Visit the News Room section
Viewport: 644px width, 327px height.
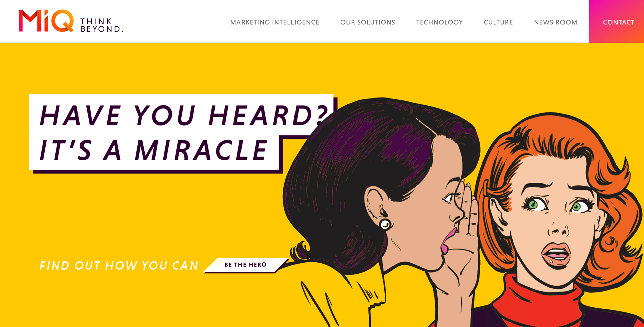tap(555, 22)
